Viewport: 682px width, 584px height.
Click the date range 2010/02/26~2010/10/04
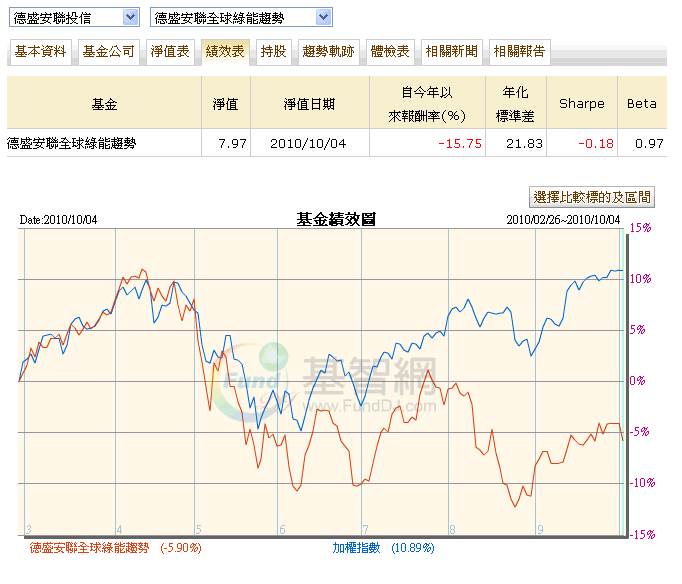pyautogui.click(x=563, y=220)
